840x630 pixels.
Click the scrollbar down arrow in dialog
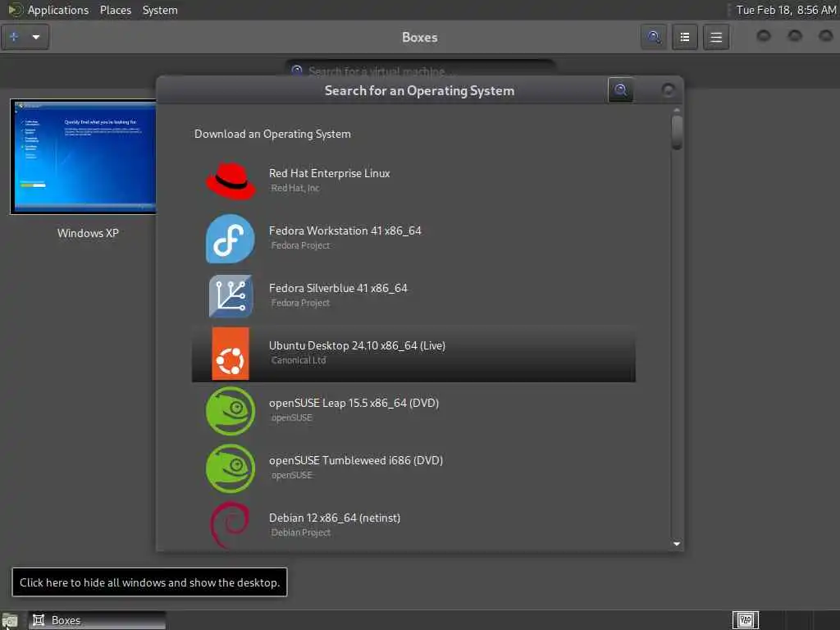coord(677,544)
